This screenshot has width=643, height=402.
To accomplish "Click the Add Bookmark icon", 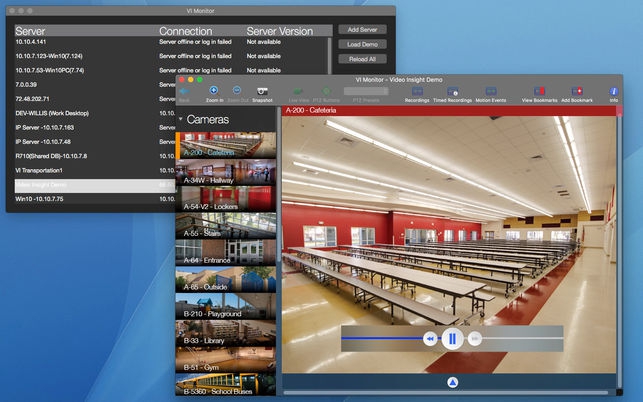I will pyautogui.click(x=577, y=93).
